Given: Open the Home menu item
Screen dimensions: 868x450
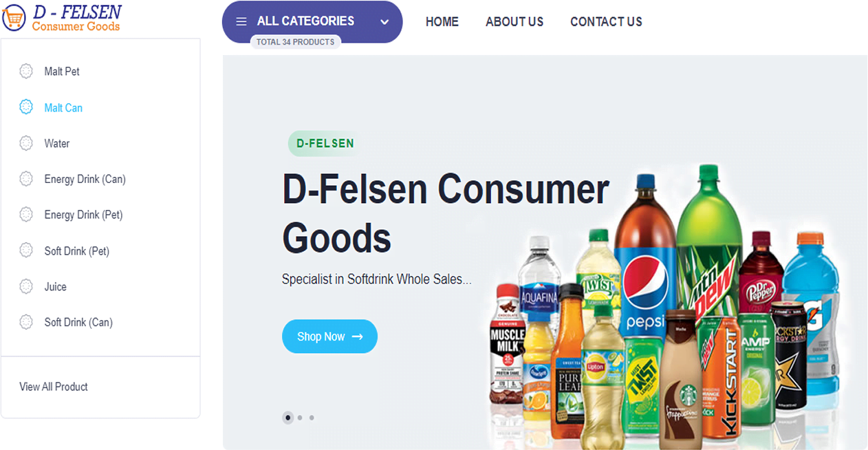Looking at the screenshot, I should 442,22.
